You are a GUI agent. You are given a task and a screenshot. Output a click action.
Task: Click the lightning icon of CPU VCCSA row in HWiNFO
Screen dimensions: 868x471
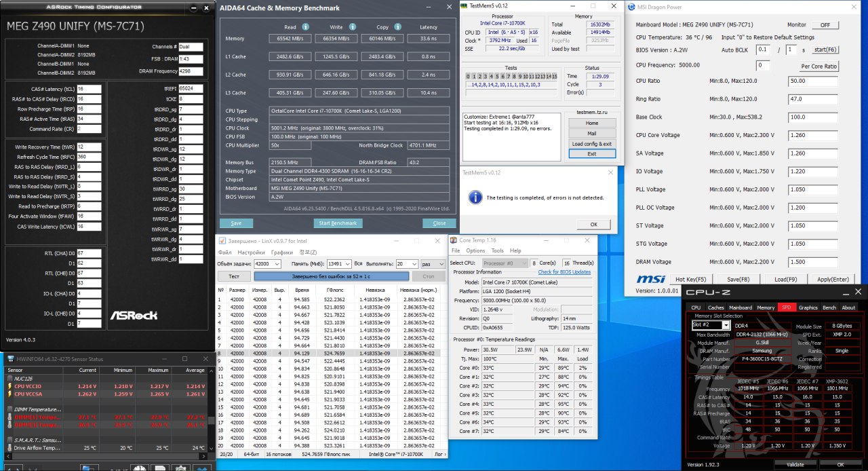[9, 394]
